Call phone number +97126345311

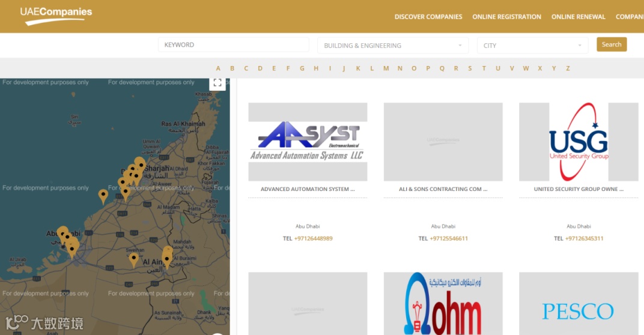(584, 238)
